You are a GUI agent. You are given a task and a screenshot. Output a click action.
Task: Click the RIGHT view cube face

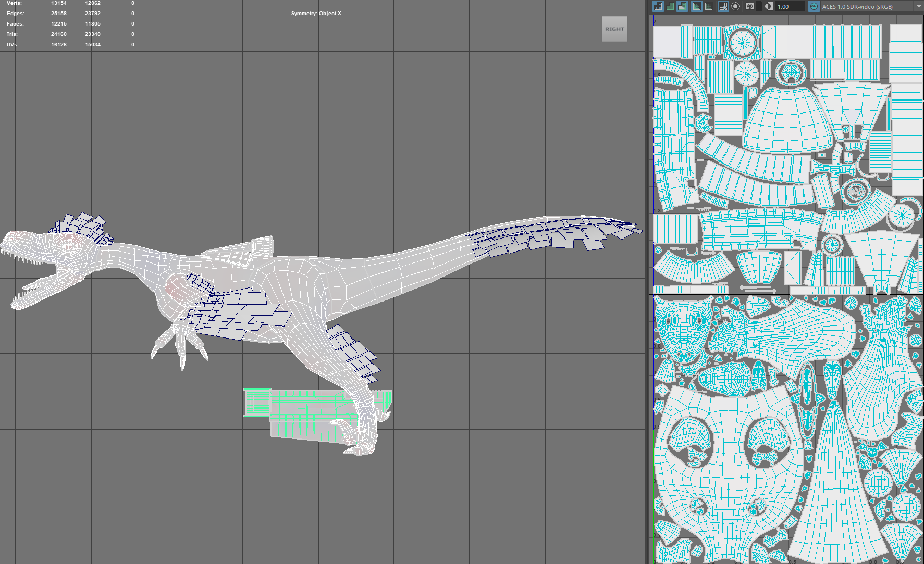tap(614, 29)
